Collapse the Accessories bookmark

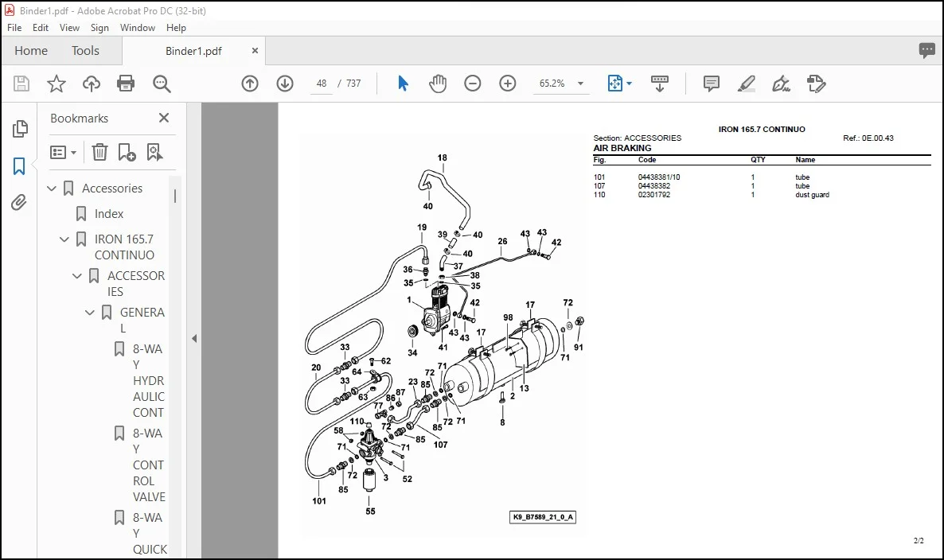52,189
